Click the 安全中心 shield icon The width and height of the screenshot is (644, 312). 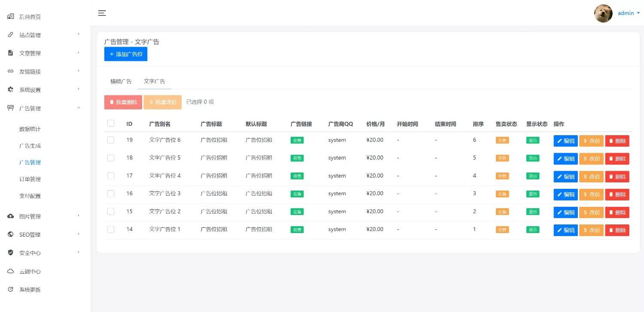[x=11, y=253]
